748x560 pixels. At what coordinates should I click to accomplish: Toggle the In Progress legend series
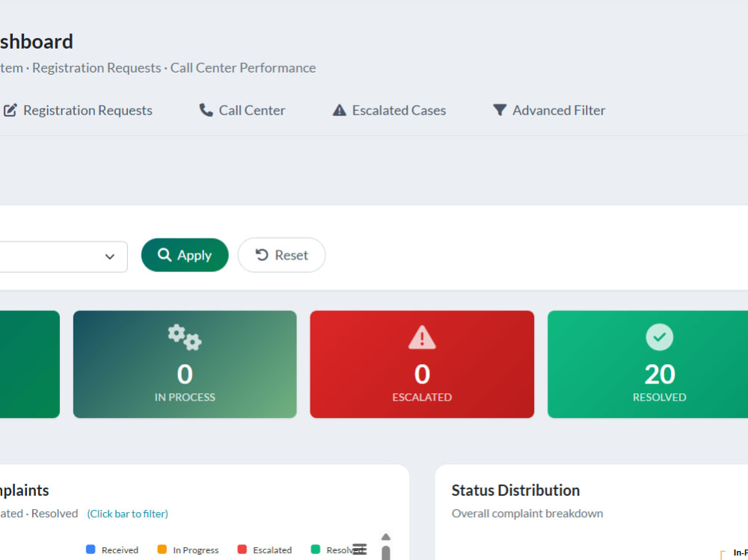point(188,550)
